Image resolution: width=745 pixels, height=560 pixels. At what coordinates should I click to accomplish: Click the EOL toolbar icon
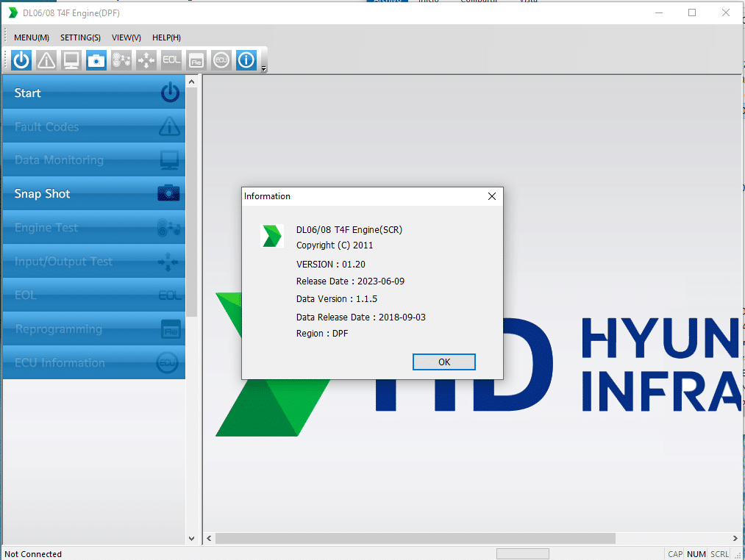pyautogui.click(x=171, y=60)
